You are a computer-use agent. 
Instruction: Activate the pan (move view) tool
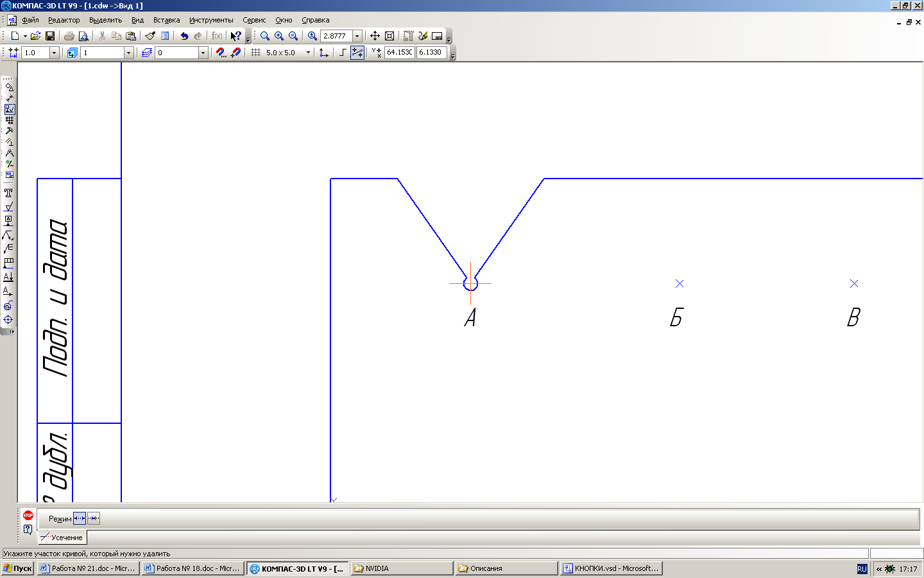point(375,36)
